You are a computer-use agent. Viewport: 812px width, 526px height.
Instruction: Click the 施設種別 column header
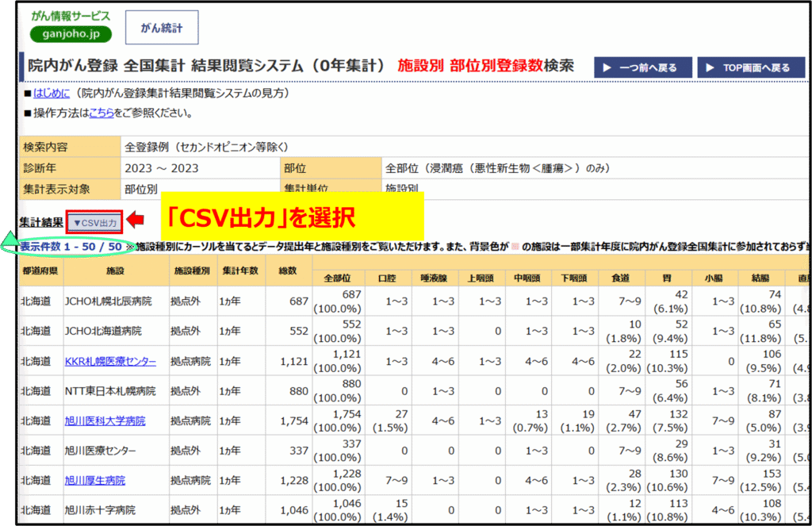point(191,271)
